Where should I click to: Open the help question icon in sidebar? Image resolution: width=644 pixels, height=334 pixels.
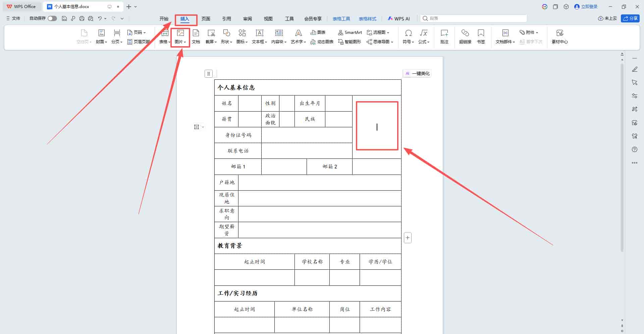coord(635,149)
